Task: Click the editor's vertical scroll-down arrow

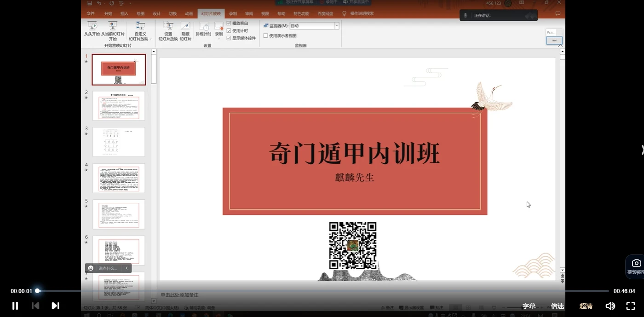Action: (562, 270)
